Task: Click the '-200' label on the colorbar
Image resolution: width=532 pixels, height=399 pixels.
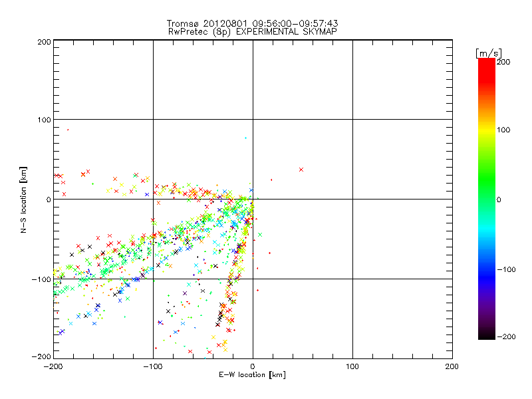Action: [x=506, y=336]
